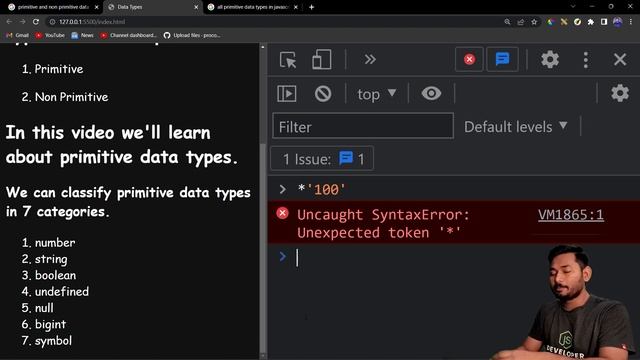The image size is (640, 360).
Task: Toggle the device toolbar icon in DevTools
Action: coord(322,60)
